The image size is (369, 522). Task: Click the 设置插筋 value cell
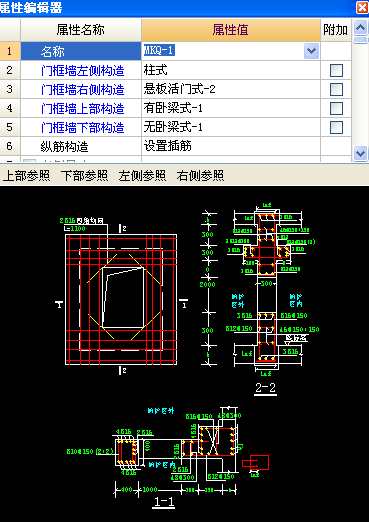(231, 146)
